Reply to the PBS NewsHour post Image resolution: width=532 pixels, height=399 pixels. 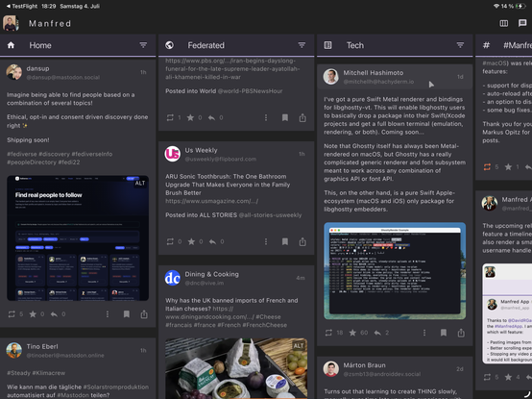[x=211, y=117]
